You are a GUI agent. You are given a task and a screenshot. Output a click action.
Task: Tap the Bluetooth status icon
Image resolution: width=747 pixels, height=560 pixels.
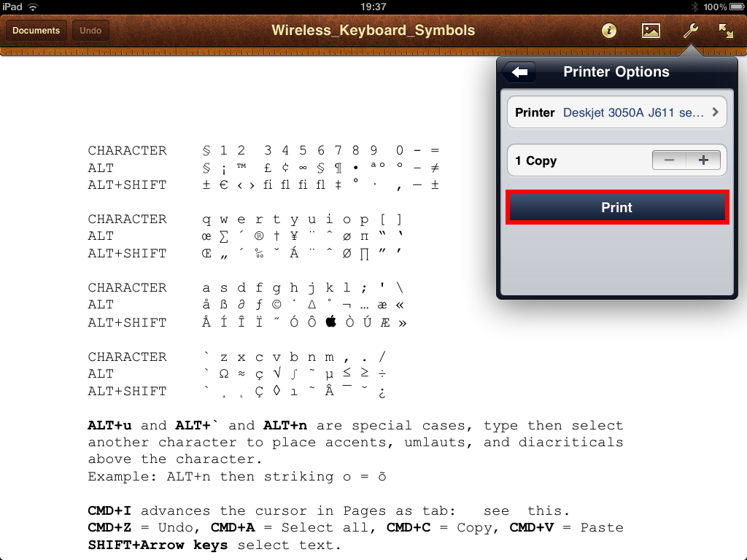click(x=694, y=7)
